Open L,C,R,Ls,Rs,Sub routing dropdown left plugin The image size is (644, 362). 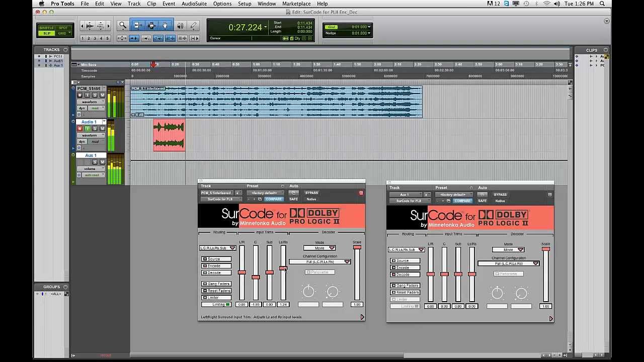click(218, 248)
